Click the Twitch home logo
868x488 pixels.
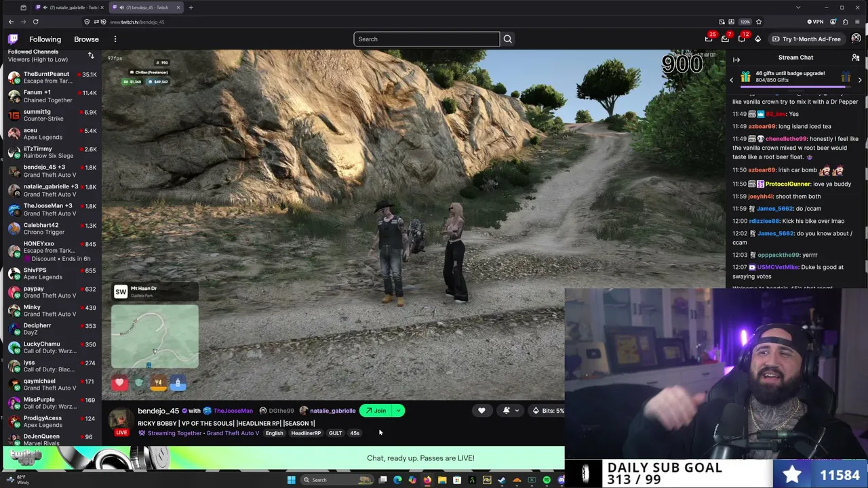(x=13, y=39)
